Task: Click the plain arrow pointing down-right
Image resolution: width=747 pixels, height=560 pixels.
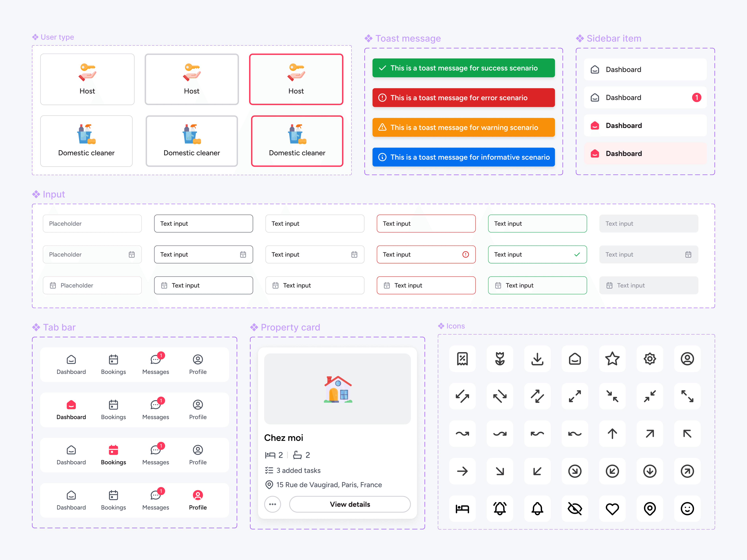Action: [x=500, y=471]
